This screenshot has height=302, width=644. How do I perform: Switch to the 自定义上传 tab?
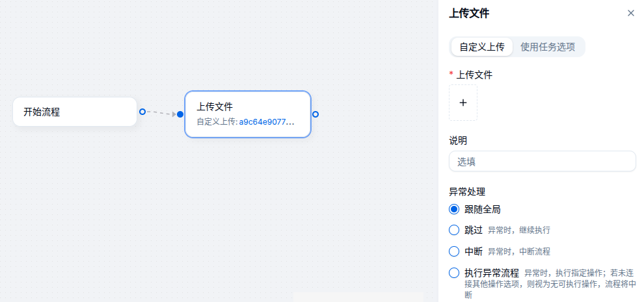tap(482, 47)
